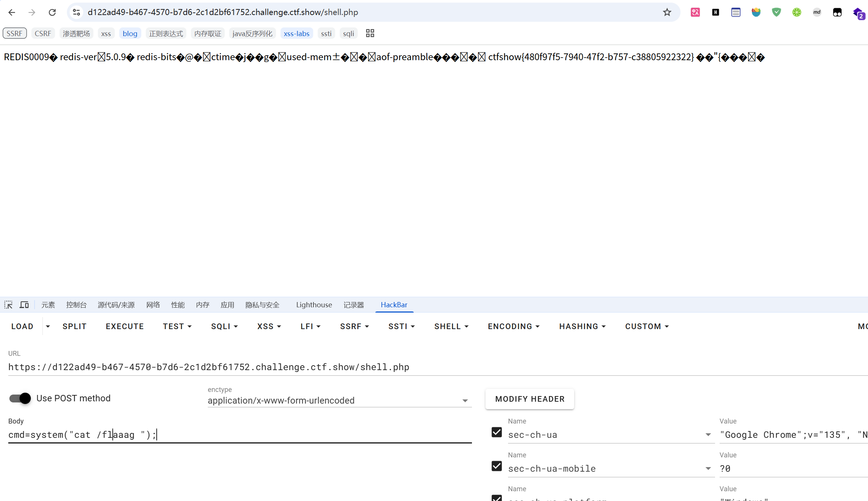Open the bookmarks apps grid icon
Image resolution: width=868 pixels, height=501 pixels.
[x=370, y=33]
